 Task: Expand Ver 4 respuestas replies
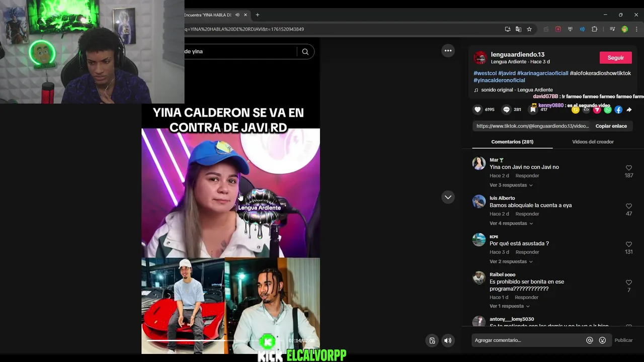(x=511, y=223)
